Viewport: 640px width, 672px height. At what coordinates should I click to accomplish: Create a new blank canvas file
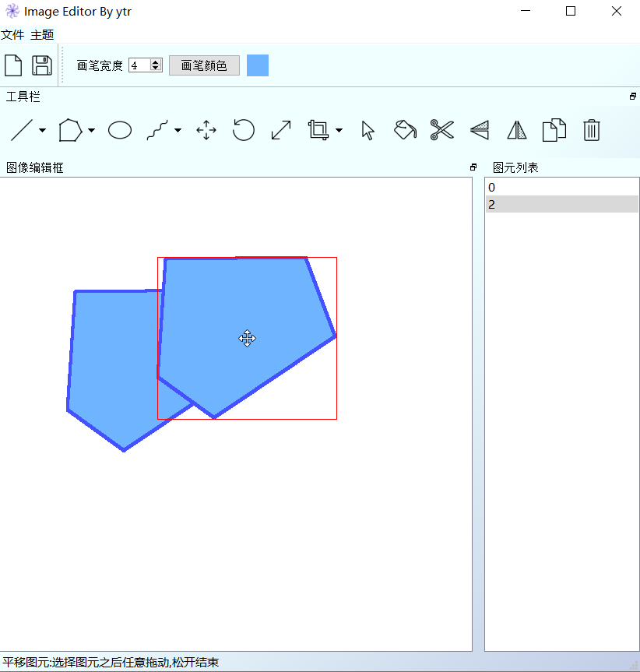click(x=13, y=65)
